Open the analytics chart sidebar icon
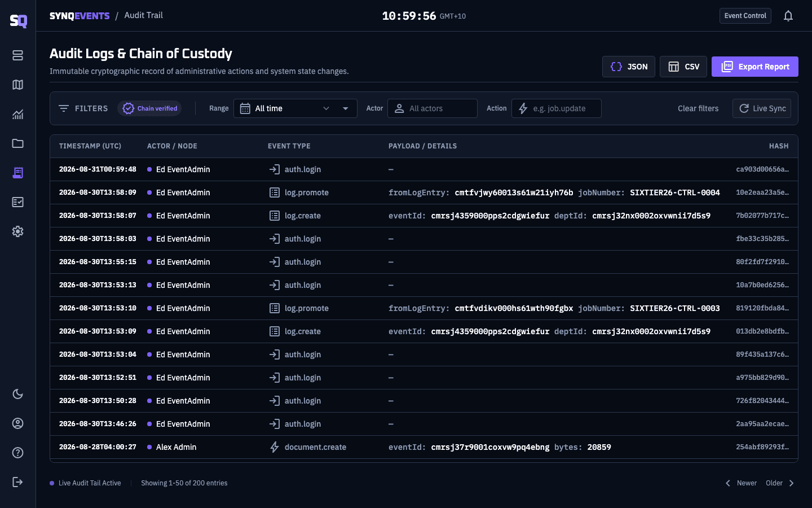 [x=17, y=114]
